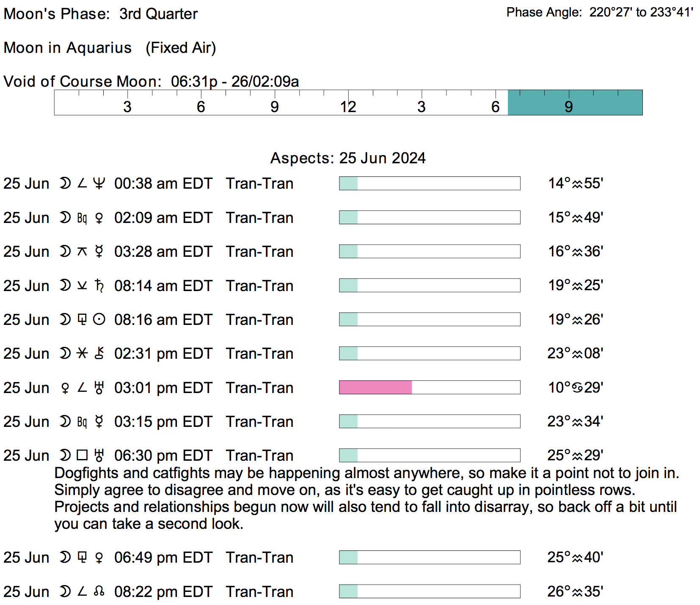The image size is (700, 605).
Task: Click the 12 mark on the day timeline
Action: (348, 107)
